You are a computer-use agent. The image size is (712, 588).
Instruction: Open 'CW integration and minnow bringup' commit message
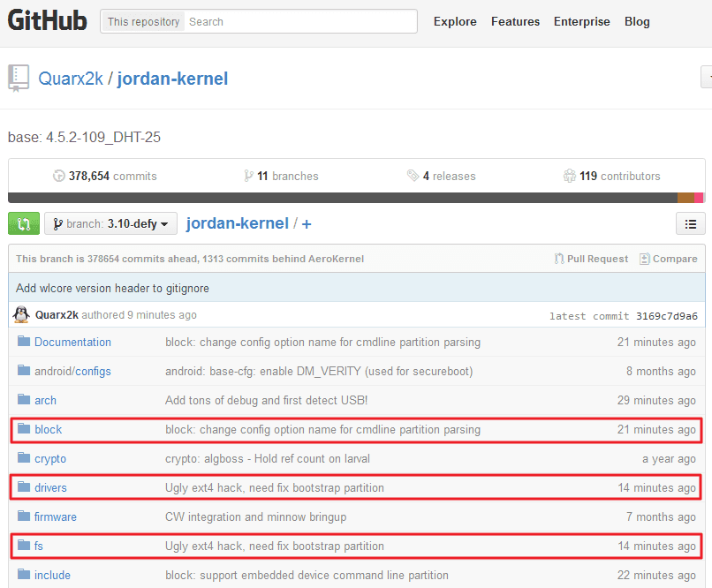coord(255,516)
